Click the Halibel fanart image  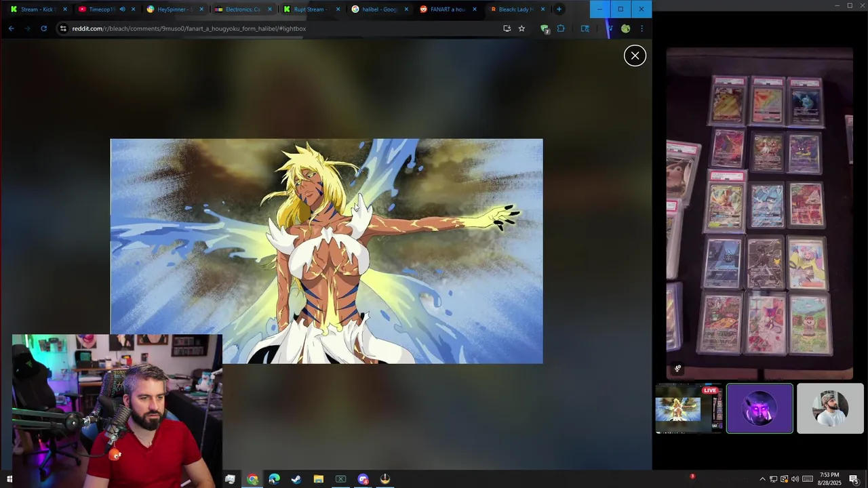point(326,251)
